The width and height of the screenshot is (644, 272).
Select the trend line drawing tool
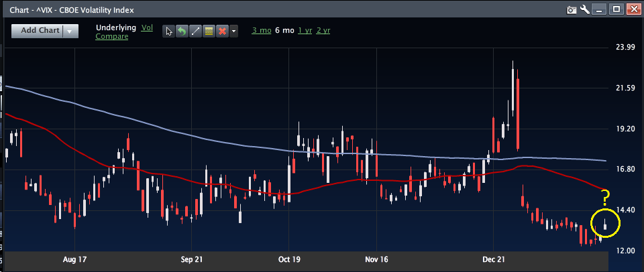(x=195, y=31)
